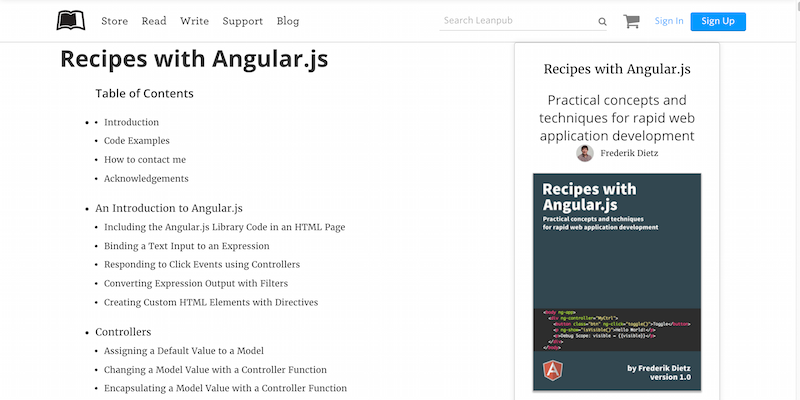This screenshot has width=800, height=400.
Task: Go to the Blog page
Action: click(288, 21)
